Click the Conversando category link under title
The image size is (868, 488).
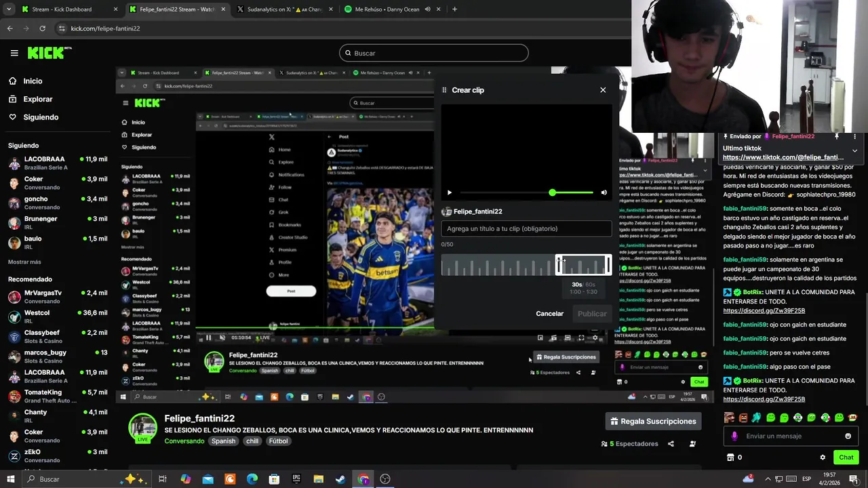184,441
